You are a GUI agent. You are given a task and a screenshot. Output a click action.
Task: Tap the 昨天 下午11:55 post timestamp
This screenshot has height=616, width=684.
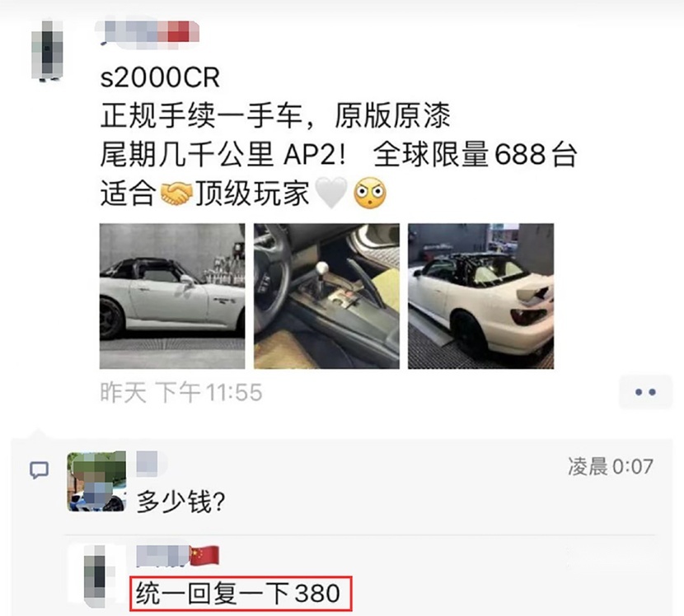pos(181,392)
